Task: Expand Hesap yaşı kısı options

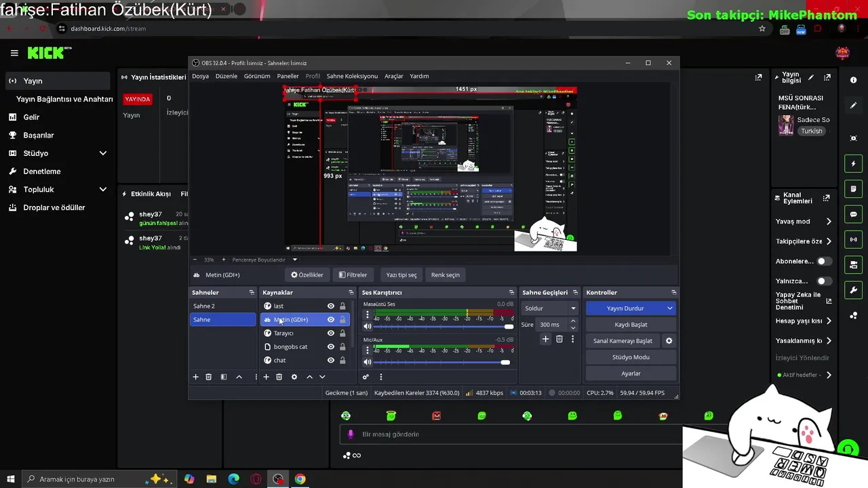Action: coord(829,321)
